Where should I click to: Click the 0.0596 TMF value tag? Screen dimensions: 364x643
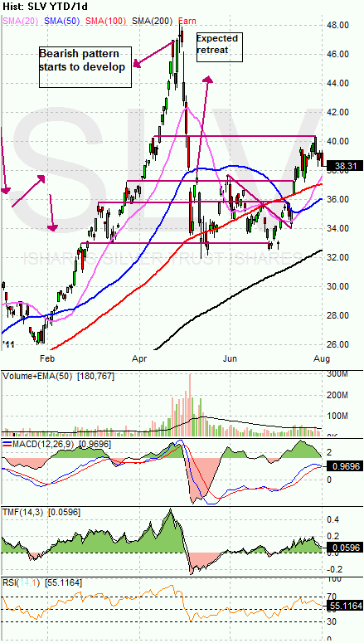point(345,547)
